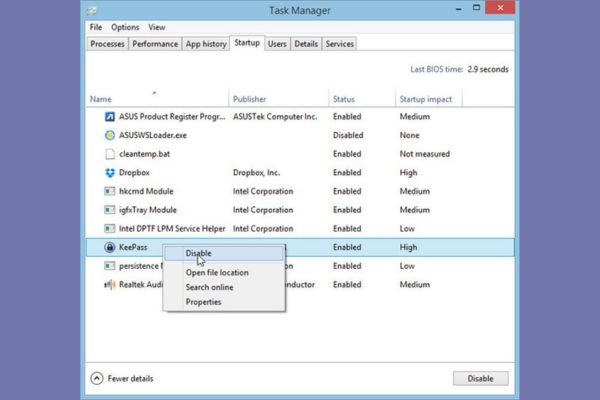This screenshot has height=400, width=600.
Task: Click the KeePass lock icon
Action: pos(110,247)
